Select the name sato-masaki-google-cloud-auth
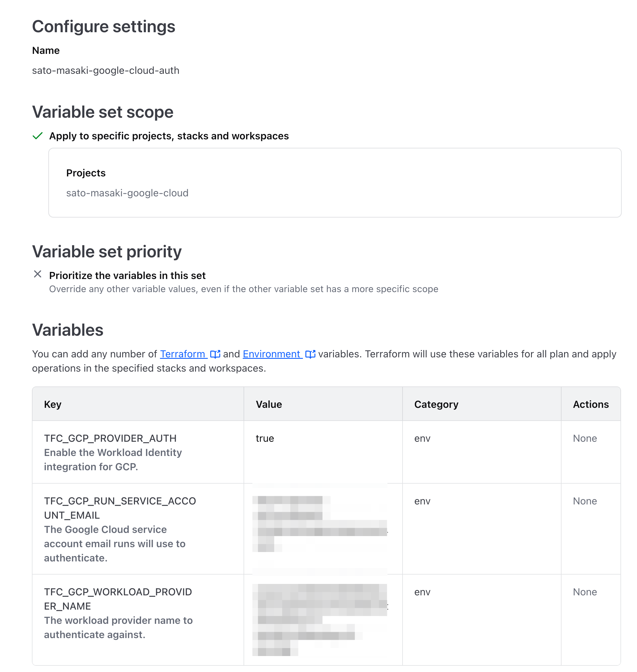Image resolution: width=637 pixels, height=672 pixels. pyautogui.click(x=106, y=70)
